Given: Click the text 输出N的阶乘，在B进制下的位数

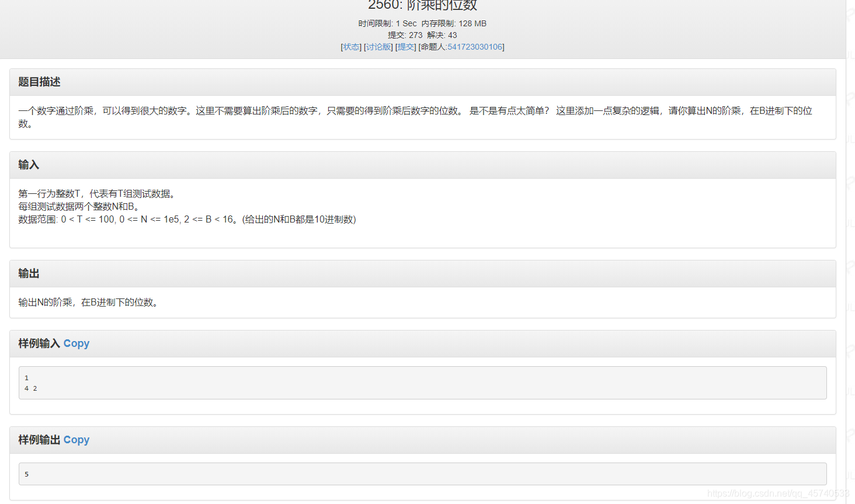Looking at the screenshot, I should tap(88, 302).
